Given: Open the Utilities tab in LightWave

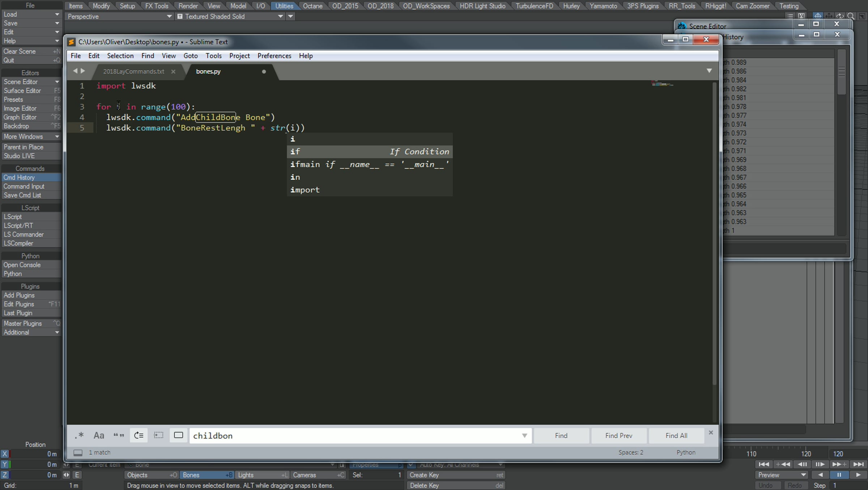Looking at the screenshot, I should pos(284,6).
